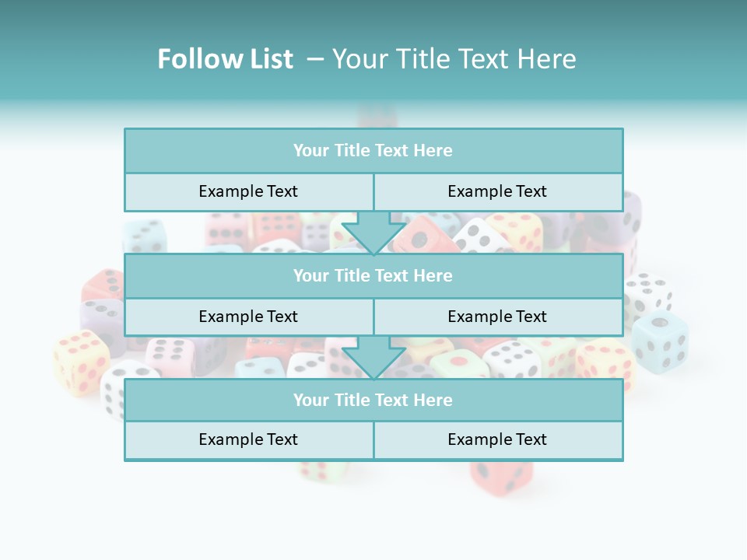The image size is (747, 560).
Task: Click left Example Text cell in middle table
Action: tap(249, 317)
